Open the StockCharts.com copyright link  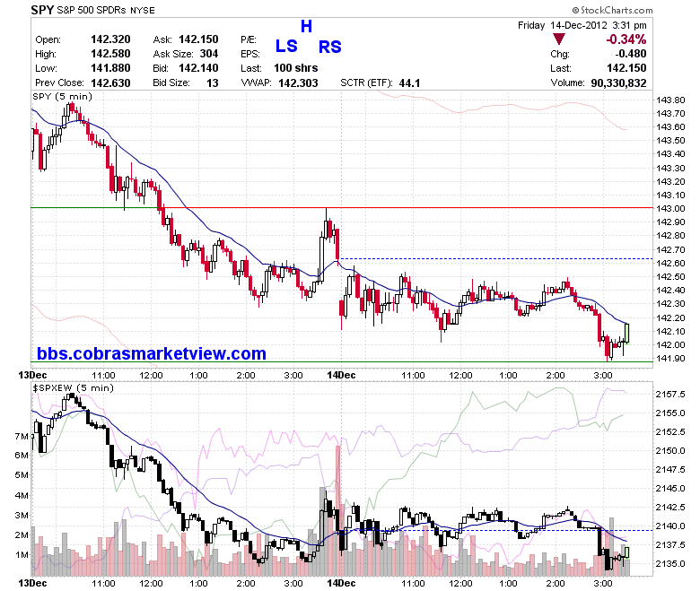pyautogui.click(x=612, y=10)
